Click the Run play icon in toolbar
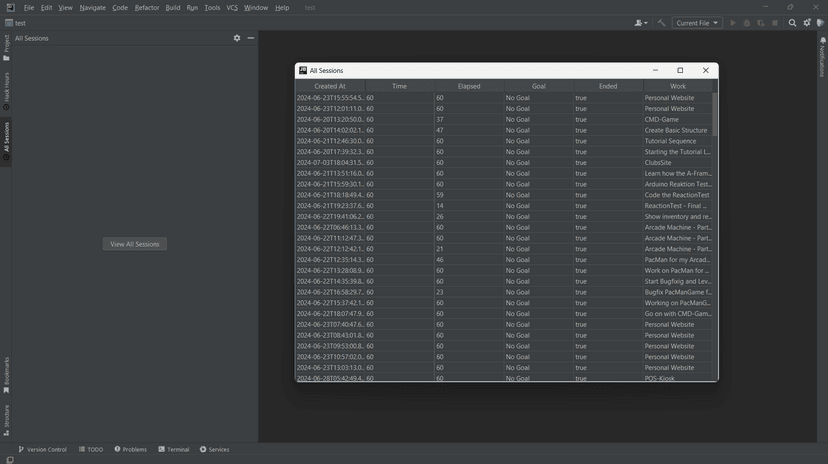This screenshot has height=464, width=828. click(733, 23)
